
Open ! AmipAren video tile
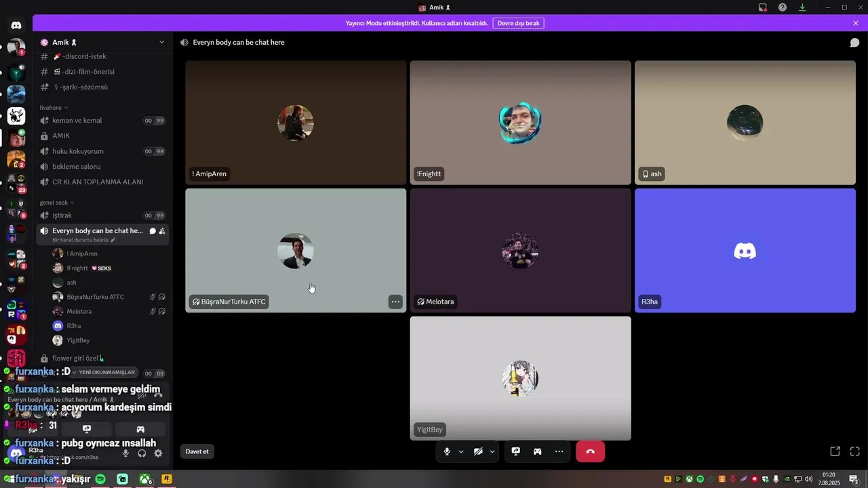coord(296,123)
